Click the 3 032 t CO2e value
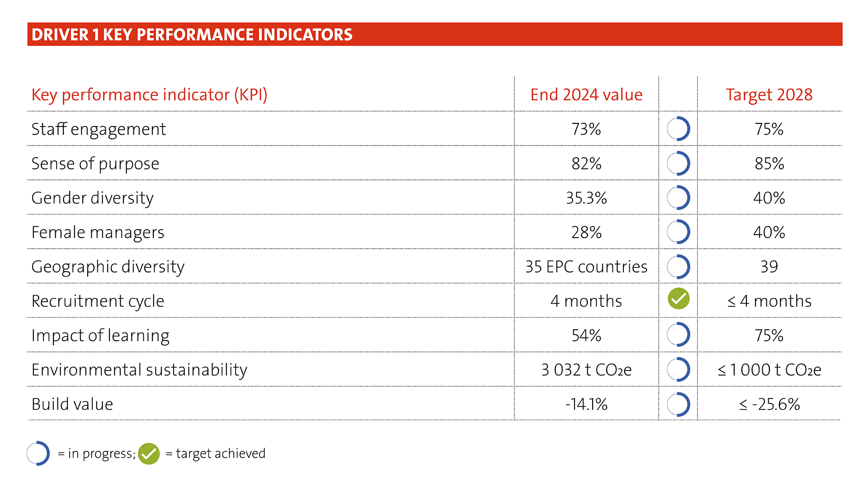 [x=586, y=370]
